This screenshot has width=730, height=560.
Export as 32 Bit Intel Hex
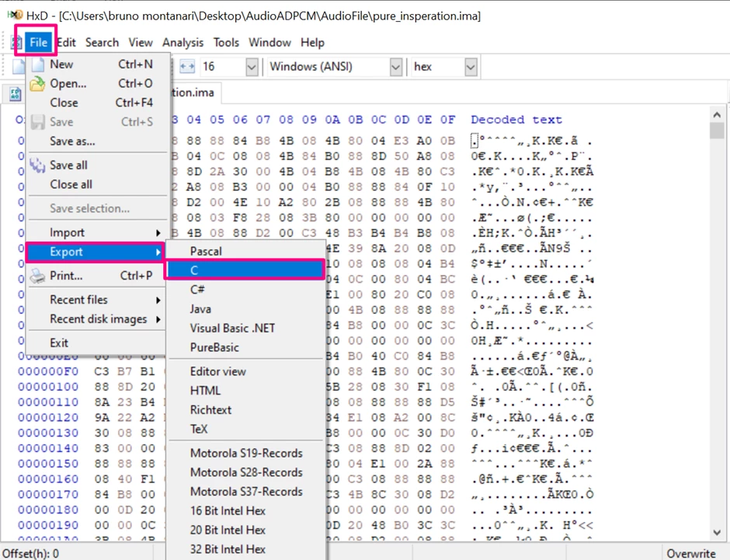coord(245,550)
